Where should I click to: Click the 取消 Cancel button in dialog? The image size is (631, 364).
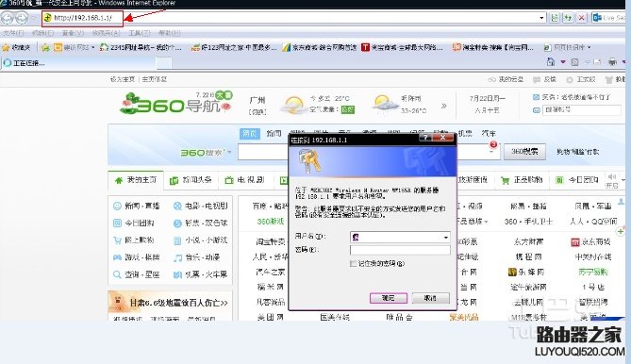pos(430,298)
